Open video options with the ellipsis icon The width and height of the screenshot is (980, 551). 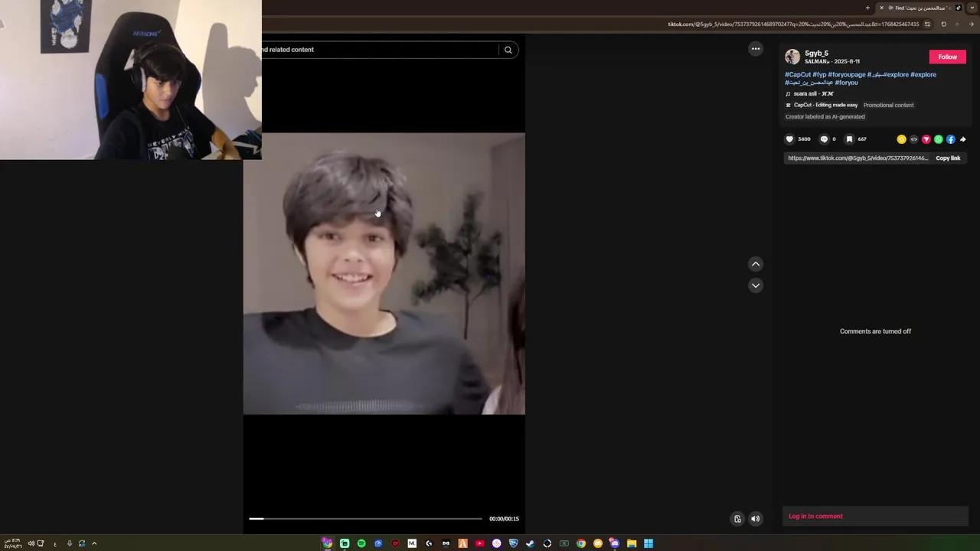click(x=756, y=49)
